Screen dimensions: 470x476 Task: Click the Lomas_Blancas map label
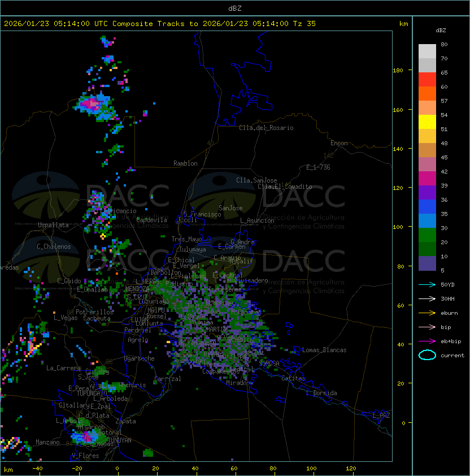tap(324, 350)
